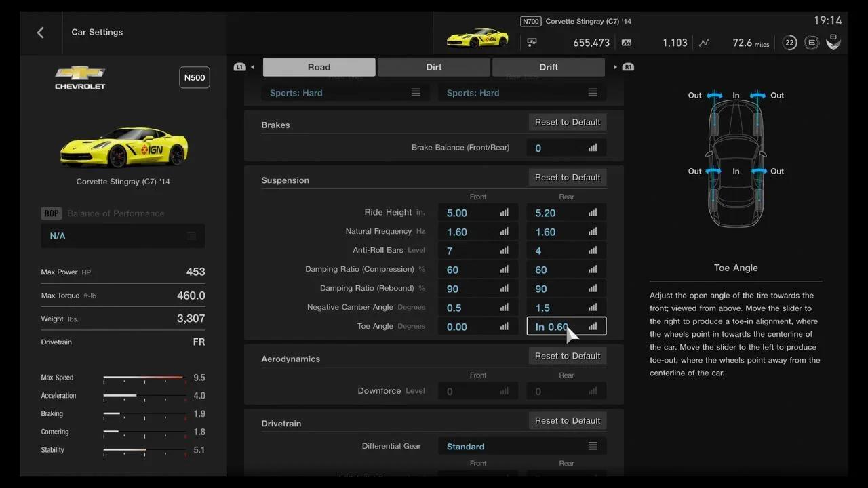Click Max Torque 460.0 value
Viewport: 868px width, 488px height.
coord(191,296)
